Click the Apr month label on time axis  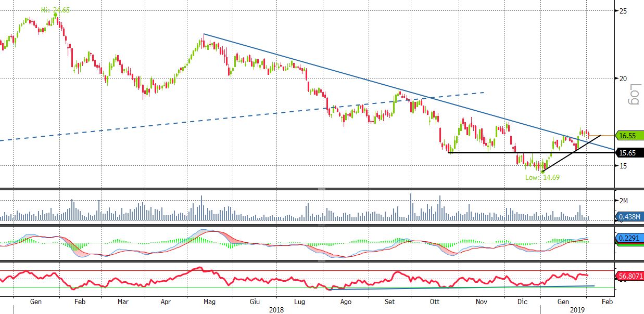tap(166, 302)
